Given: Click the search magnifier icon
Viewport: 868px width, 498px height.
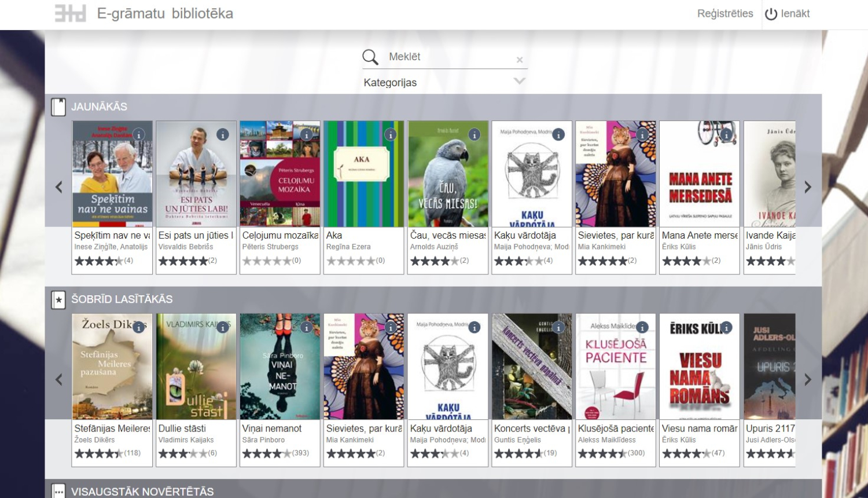Looking at the screenshot, I should [x=370, y=57].
